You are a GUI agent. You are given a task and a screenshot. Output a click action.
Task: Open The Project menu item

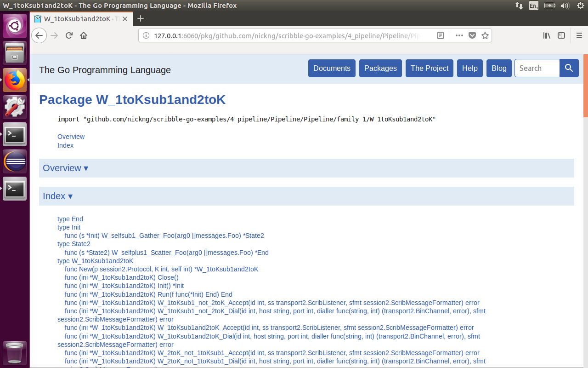click(430, 68)
